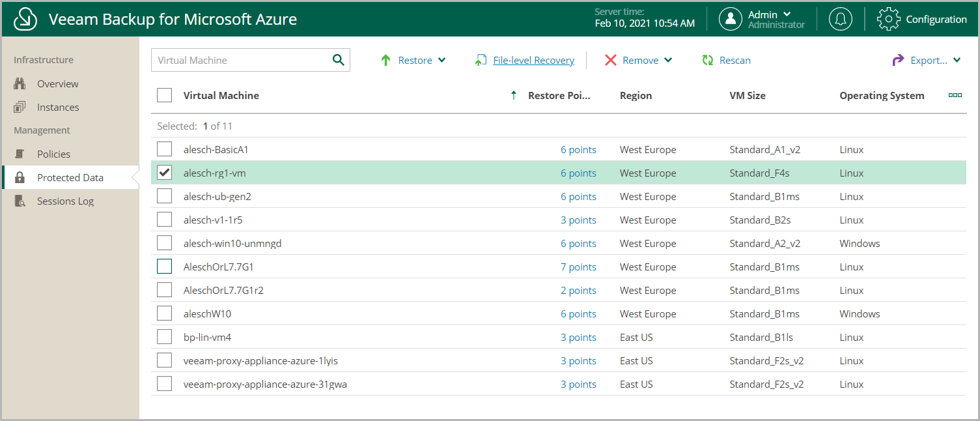This screenshot has width=980, height=421.
Task: Click the Sessions Log icon
Action: pyautogui.click(x=20, y=201)
